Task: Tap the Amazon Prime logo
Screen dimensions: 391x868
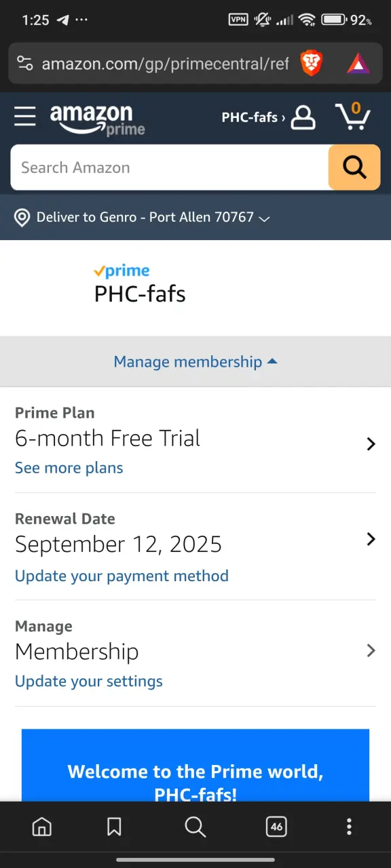Action: tap(98, 119)
